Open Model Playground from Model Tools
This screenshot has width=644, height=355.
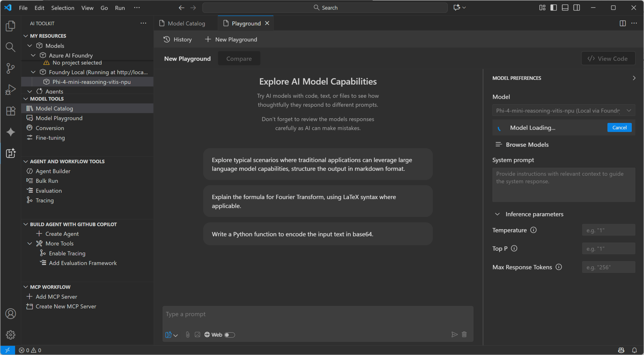click(x=87, y=118)
